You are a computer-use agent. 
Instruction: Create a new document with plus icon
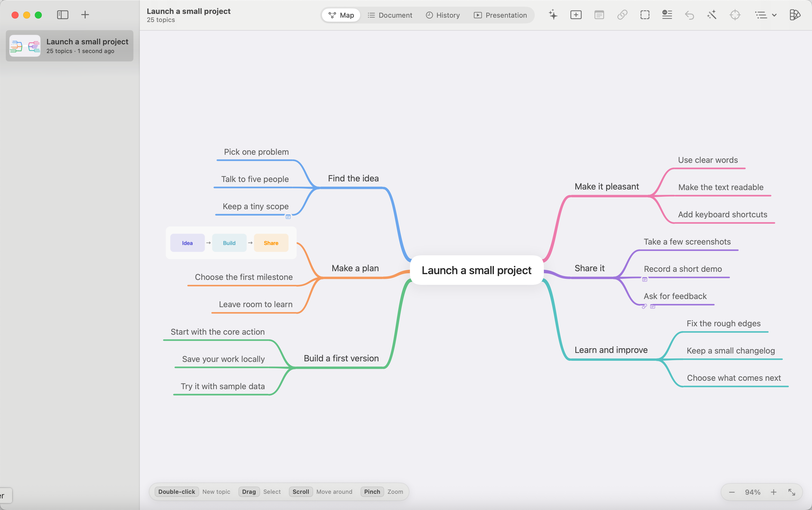(x=85, y=15)
